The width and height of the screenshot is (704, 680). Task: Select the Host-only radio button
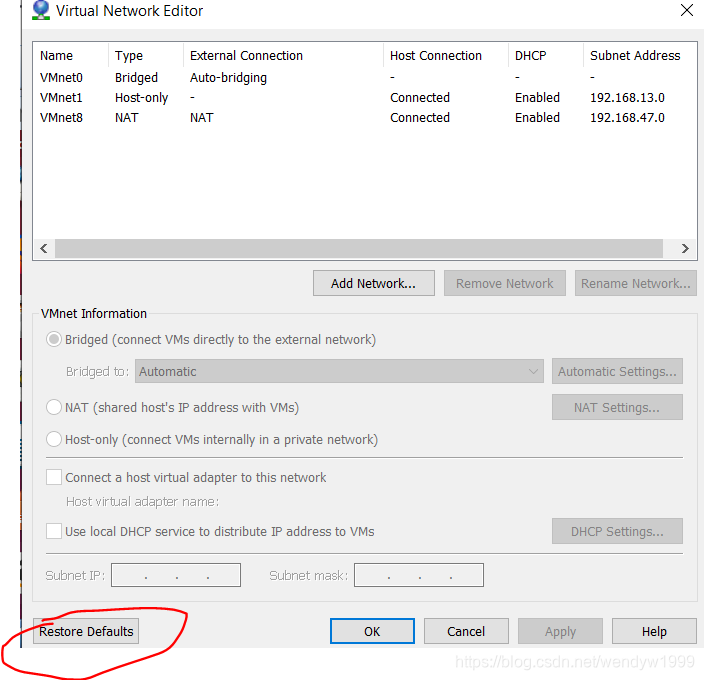tap(54, 439)
